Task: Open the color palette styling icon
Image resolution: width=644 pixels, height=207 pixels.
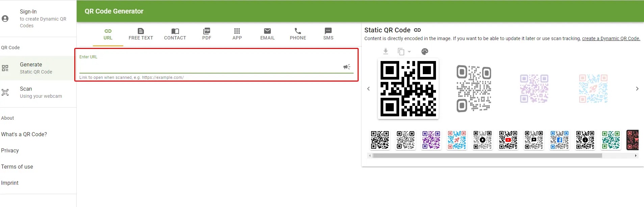Action: 425,52
